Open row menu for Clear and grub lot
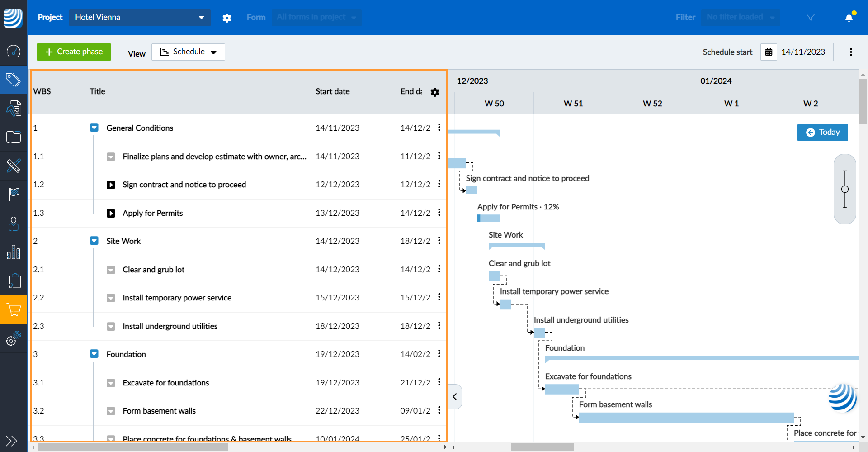Screen dimensions: 868x452 click(439, 269)
